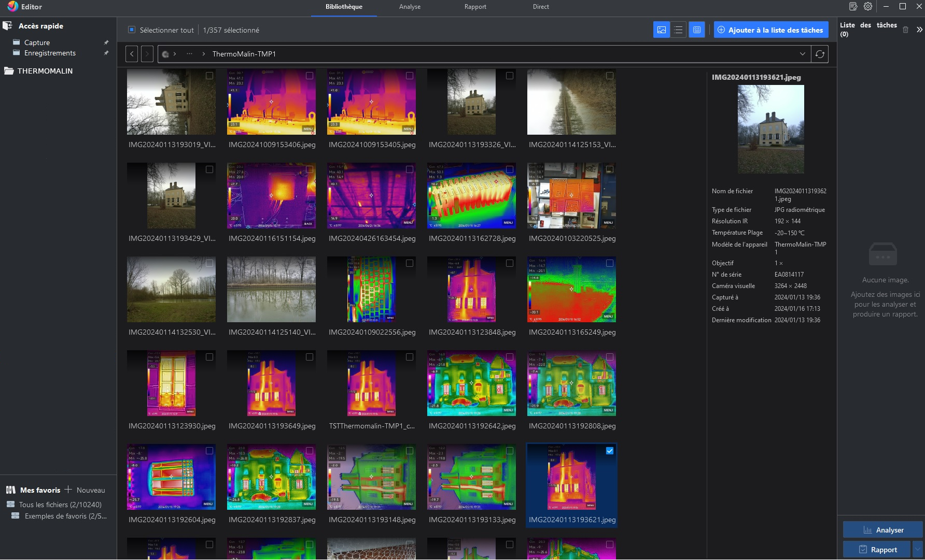Empty the task list with trash icon
925x560 pixels.
(905, 30)
